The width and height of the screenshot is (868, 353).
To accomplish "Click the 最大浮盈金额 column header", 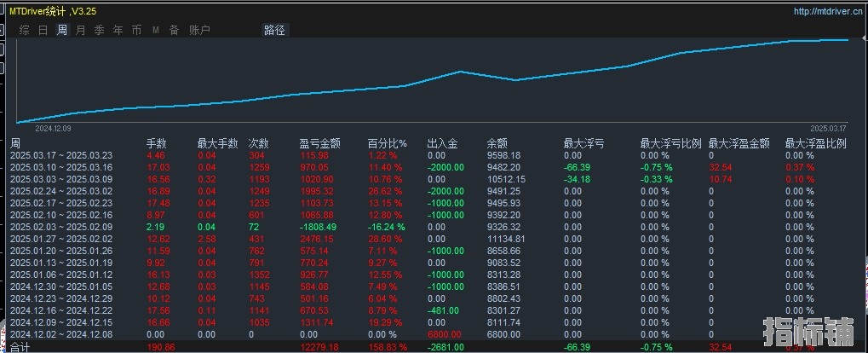I will pyautogui.click(x=739, y=143).
